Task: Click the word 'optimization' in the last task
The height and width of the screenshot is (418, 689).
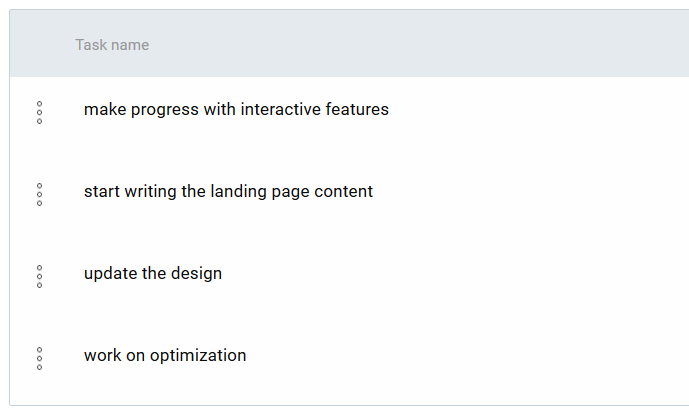Action: 198,356
